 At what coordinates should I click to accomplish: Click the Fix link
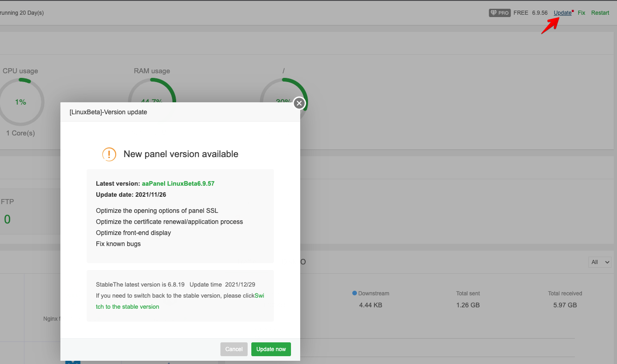(x=581, y=13)
